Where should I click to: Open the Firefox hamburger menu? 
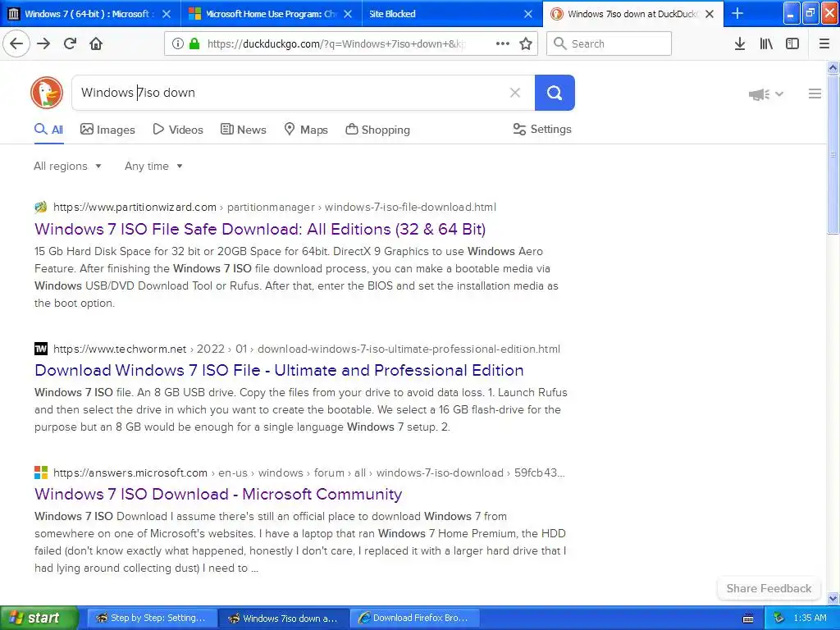pyautogui.click(x=824, y=43)
